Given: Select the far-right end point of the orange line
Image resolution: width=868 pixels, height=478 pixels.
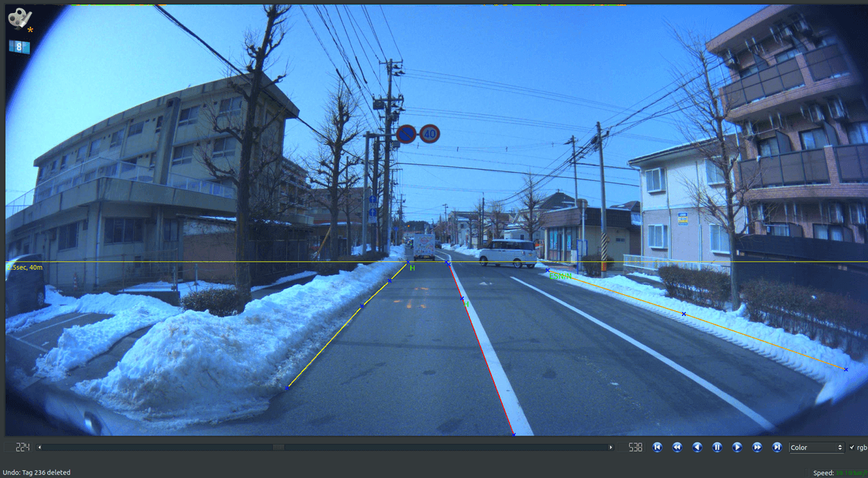Looking at the screenshot, I should [845, 370].
